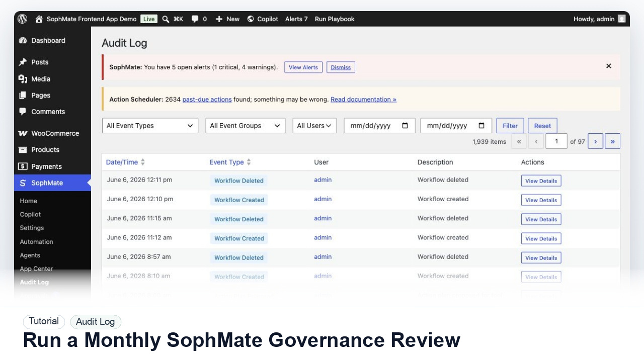Viewport: 644px width, 362px height.
Task: Click the Products box icon
Action: (x=23, y=150)
